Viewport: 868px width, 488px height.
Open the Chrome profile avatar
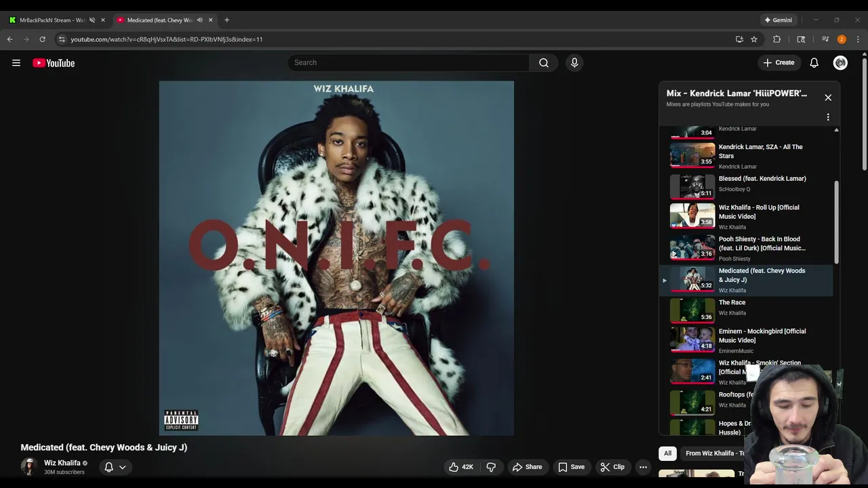[x=842, y=39]
